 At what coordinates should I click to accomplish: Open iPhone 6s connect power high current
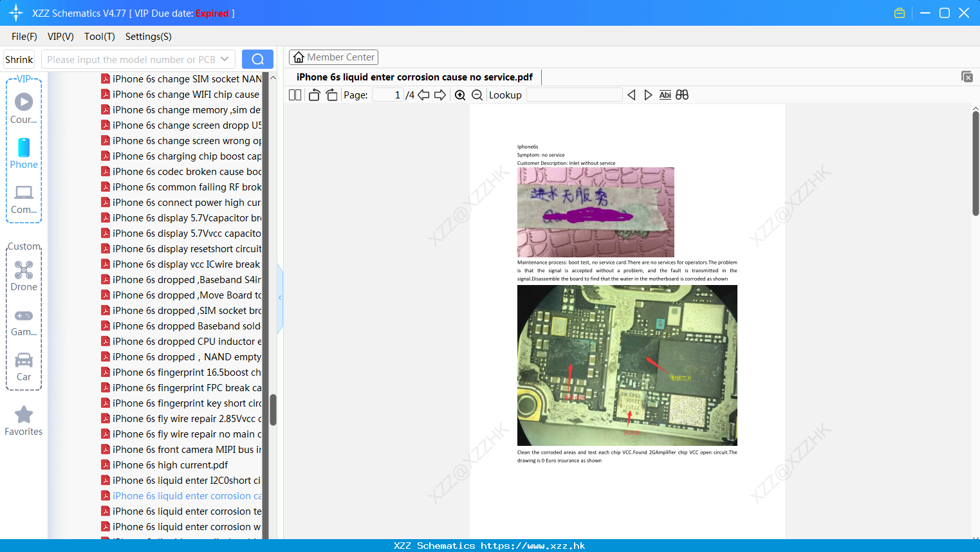tap(181, 203)
